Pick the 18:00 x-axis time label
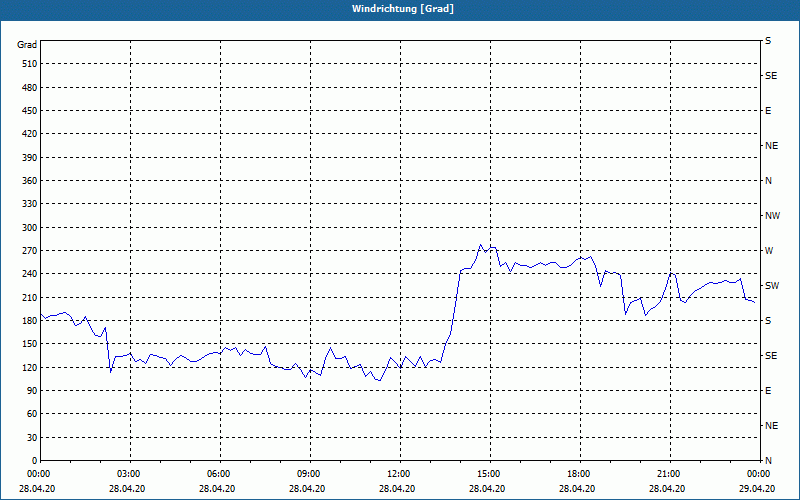 (580, 474)
